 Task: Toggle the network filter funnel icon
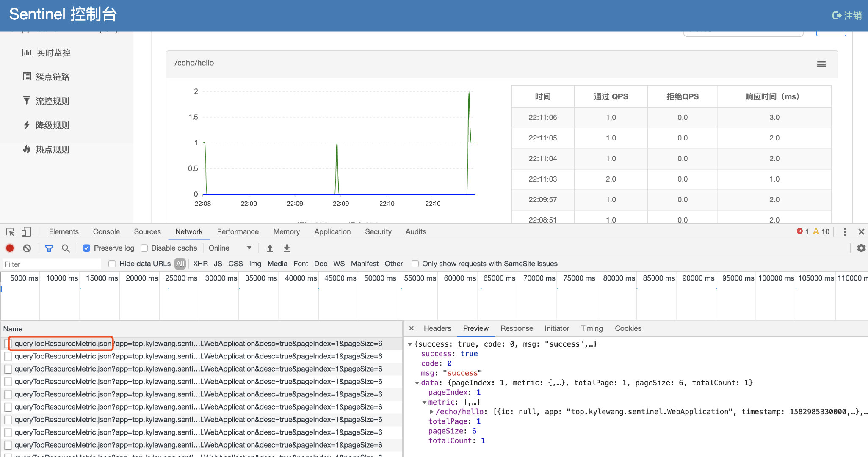49,248
